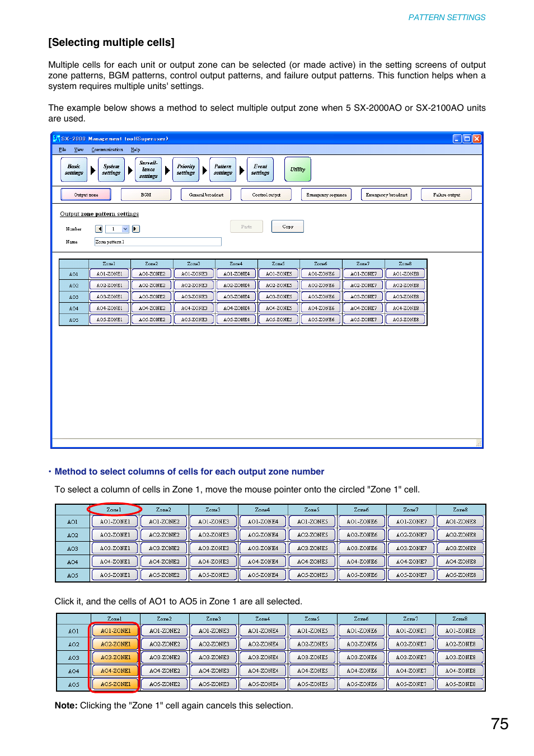Screen dimensions: 534x756
Task: Click the window resize grip at bottom corner
Action: tap(479, 443)
